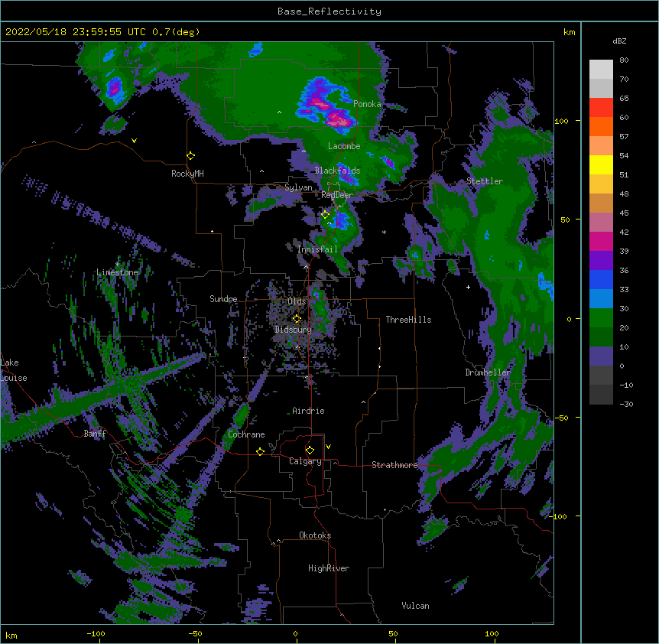Image resolution: width=659 pixels, height=644 pixels.
Task: Click the yellow diamond marker above RockyMH
Action: coord(191,156)
